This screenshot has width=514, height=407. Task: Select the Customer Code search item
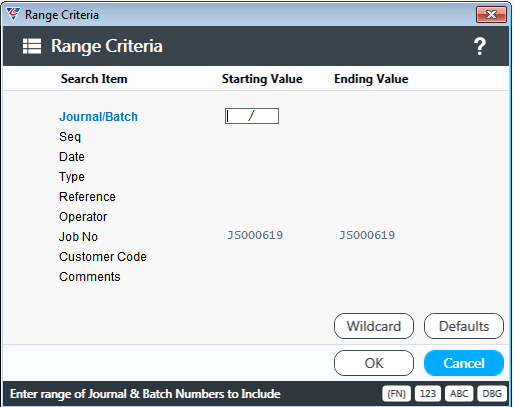click(103, 257)
